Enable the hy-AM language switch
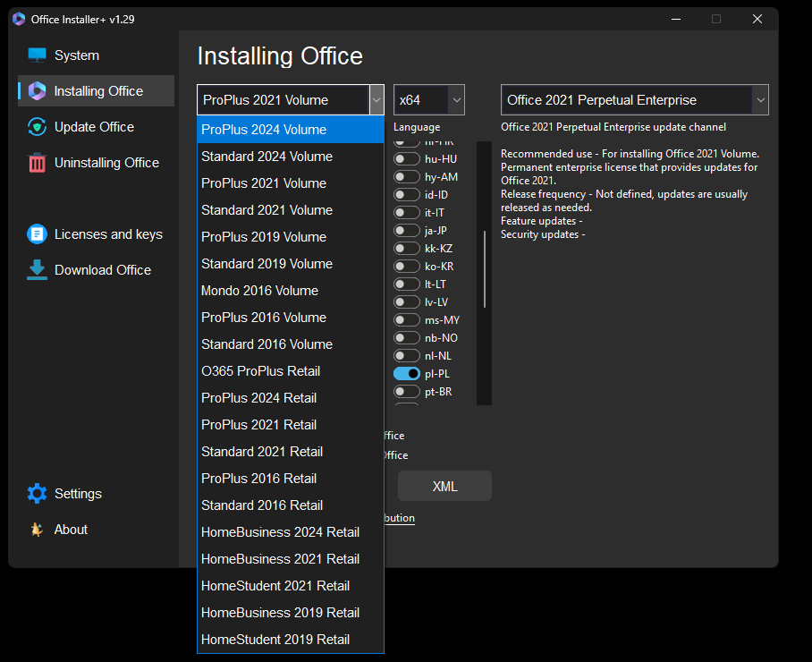 click(407, 176)
